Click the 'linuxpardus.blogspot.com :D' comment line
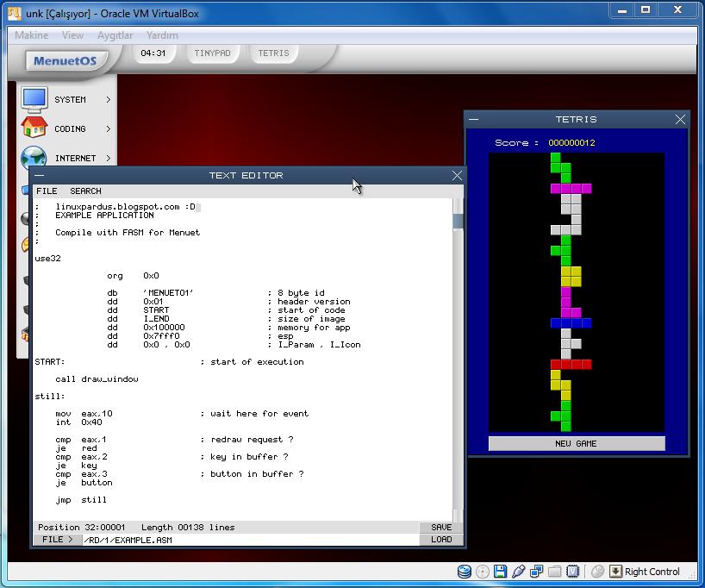 tap(126, 207)
